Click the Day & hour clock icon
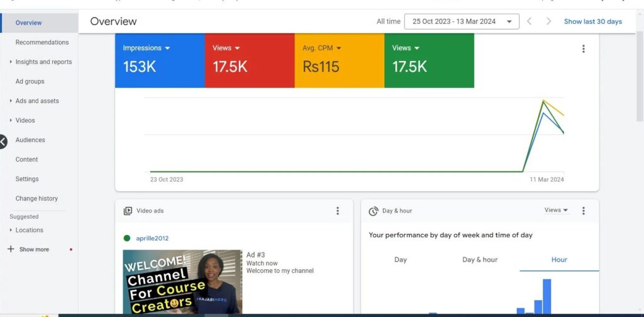Viewport: 644px width, 317px height. tap(373, 211)
